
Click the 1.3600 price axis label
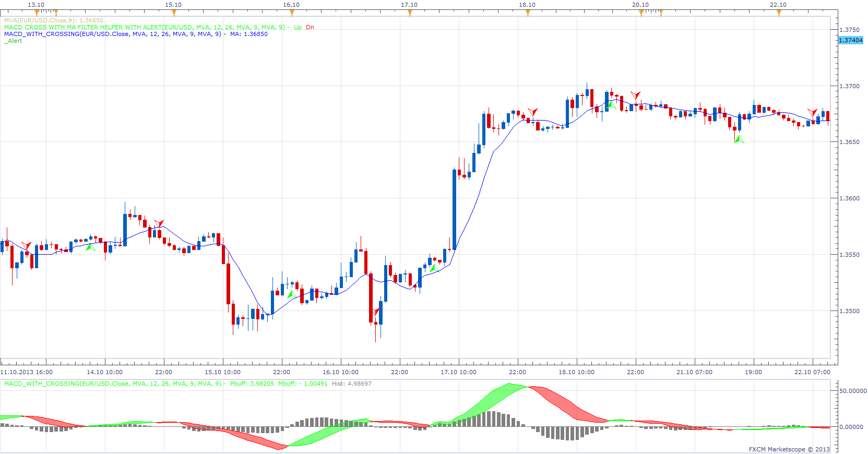click(x=849, y=198)
